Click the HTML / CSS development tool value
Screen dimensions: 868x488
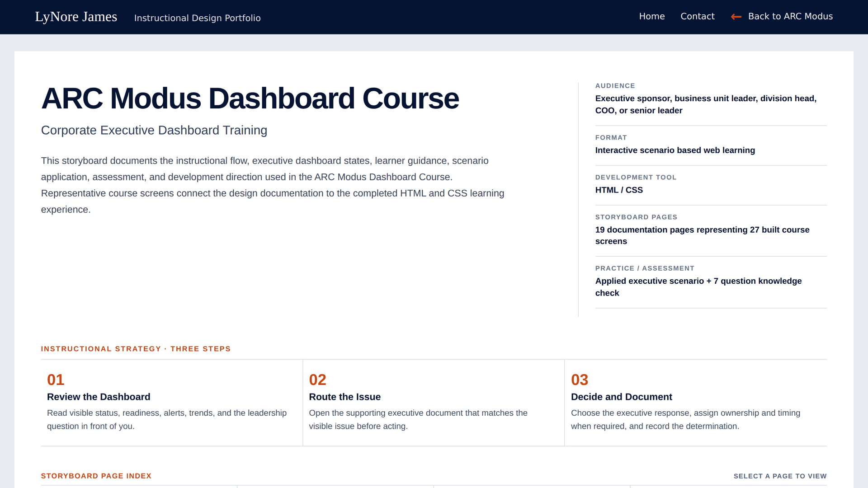coord(619,190)
